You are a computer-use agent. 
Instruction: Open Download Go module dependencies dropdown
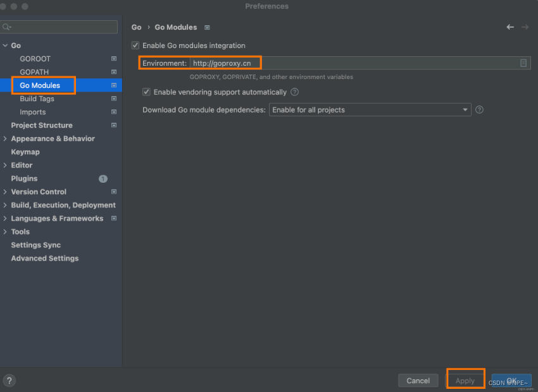click(370, 110)
